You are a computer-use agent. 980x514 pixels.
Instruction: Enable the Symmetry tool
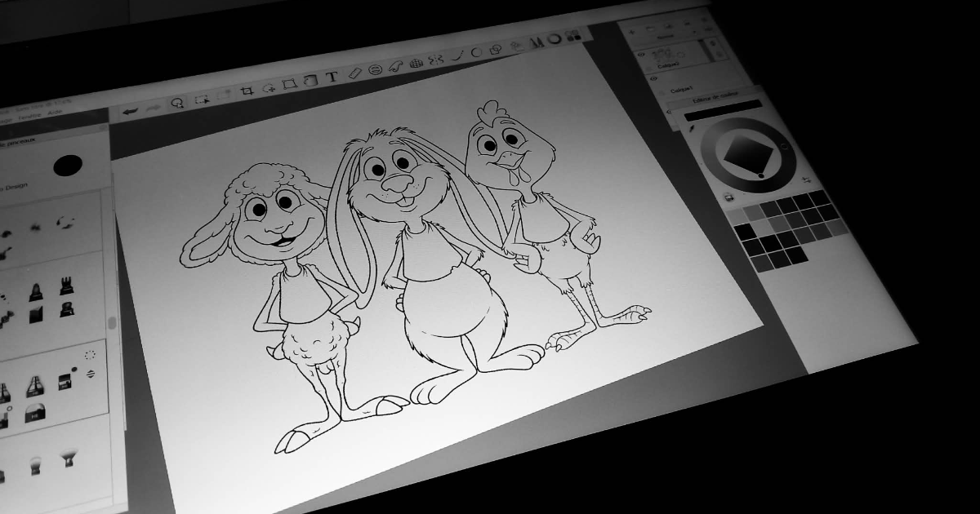click(x=436, y=60)
